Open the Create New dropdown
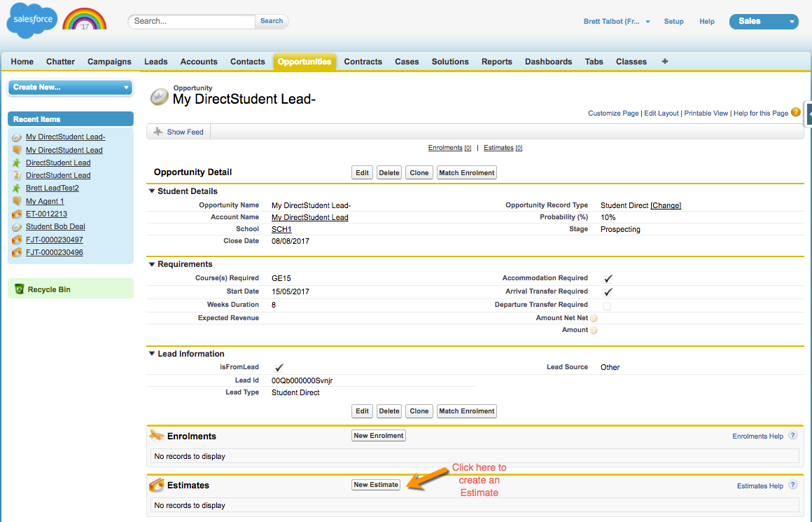Image resolution: width=812 pixels, height=522 pixels. pos(70,87)
